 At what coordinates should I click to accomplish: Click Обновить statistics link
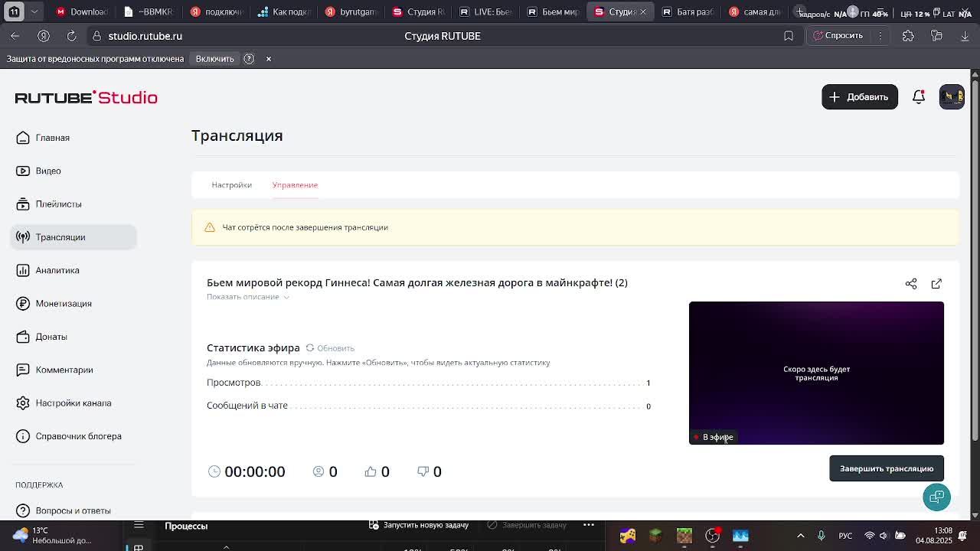point(335,348)
